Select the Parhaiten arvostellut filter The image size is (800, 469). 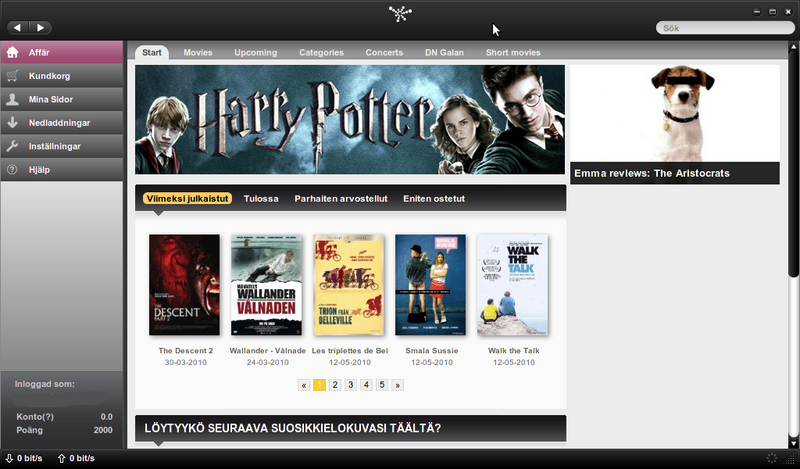click(x=341, y=199)
